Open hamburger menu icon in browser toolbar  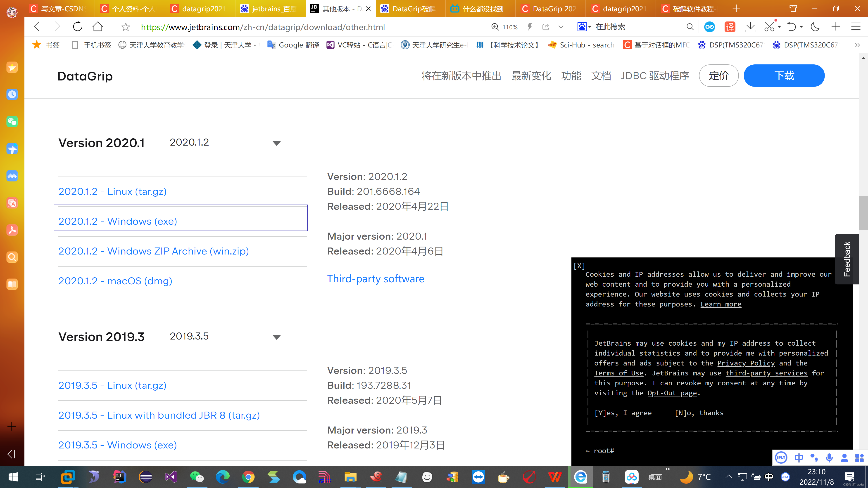pyautogui.click(x=856, y=27)
